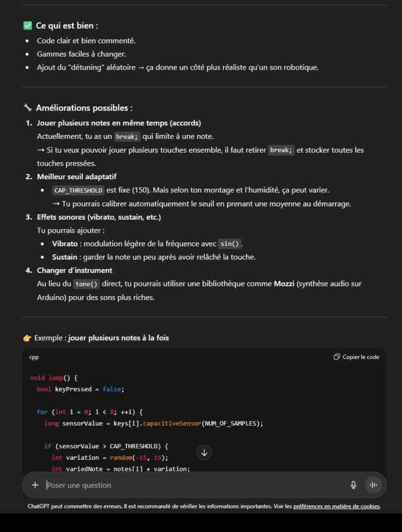This screenshot has width=402, height=532.
Task: Click the "CAP_THRESHOLD" inline code chip
Action: 78,191
